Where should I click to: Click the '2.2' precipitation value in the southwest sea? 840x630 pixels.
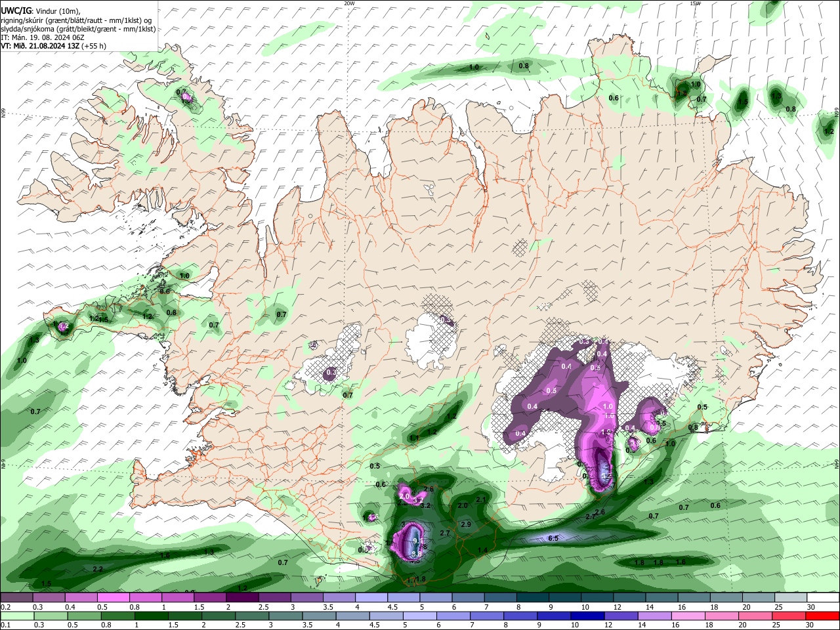click(98, 569)
